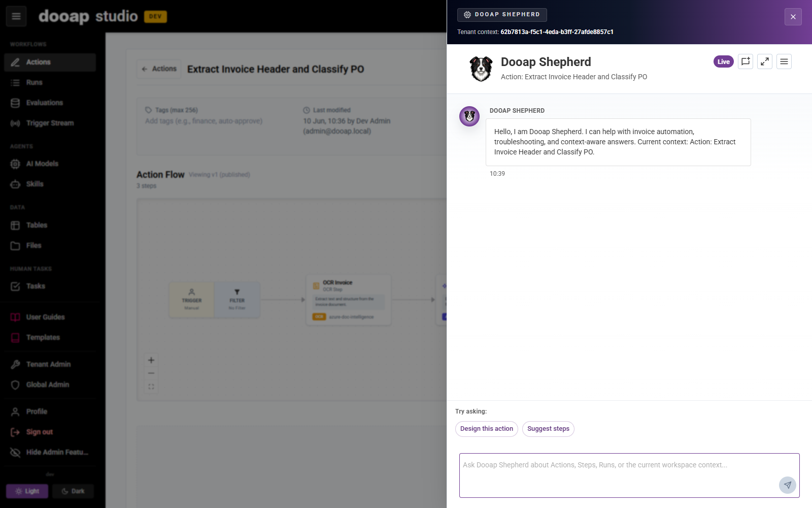The height and width of the screenshot is (508, 812).
Task: Click the Shepherd greeting message bubble
Action: point(618,142)
